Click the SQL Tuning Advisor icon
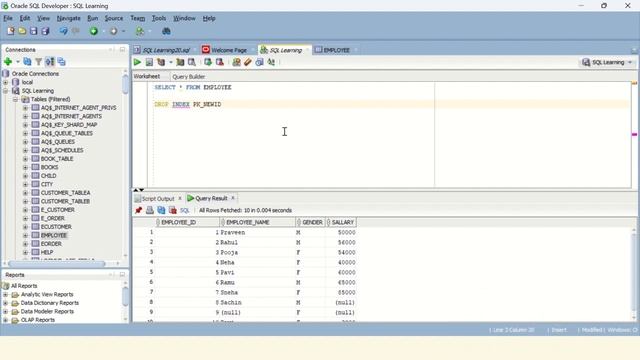The height and width of the screenshot is (360, 640). pyautogui.click(x=191, y=62)
